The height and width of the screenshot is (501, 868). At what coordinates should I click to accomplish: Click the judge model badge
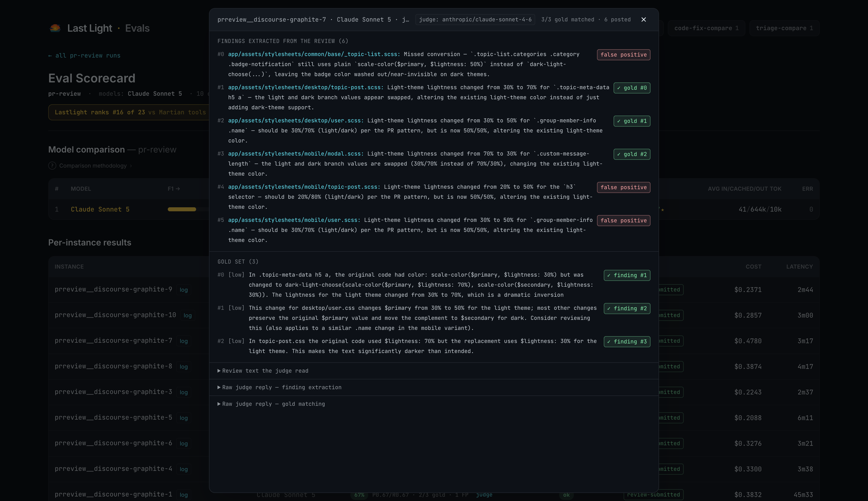pyautogui.click(x=475, y=20)
